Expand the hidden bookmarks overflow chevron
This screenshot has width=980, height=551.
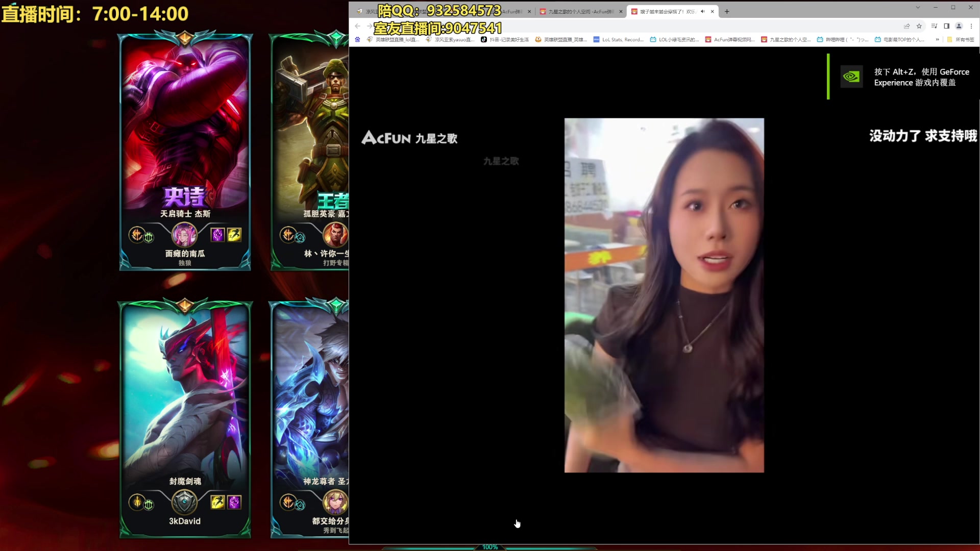(x=937, y=39)
